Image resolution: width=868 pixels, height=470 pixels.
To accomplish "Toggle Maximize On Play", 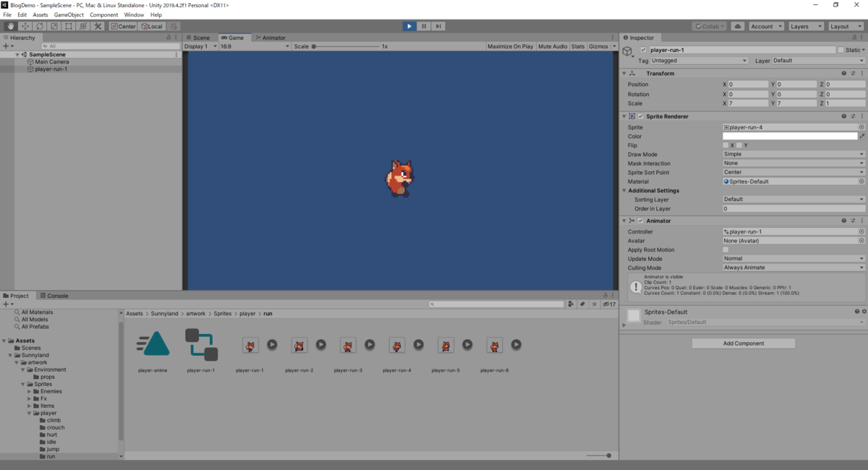I will click(x=510, y=46).
